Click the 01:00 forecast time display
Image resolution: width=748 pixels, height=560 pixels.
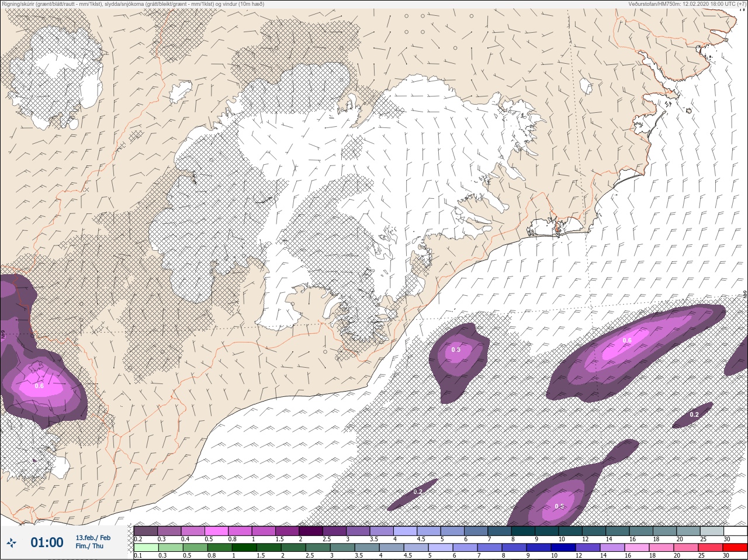click(x=47, y=542)
